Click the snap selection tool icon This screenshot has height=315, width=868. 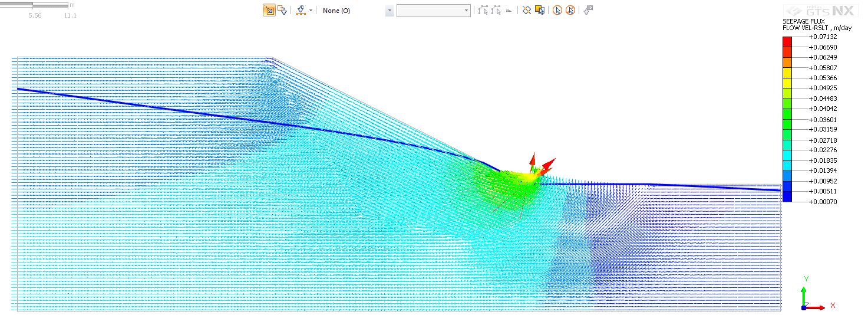[301, 11]
